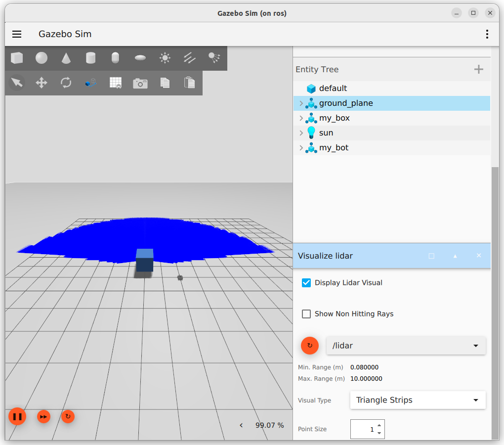Click the Min. Range value 0.080000
The width and height of the screenshot is (504, 445).
coord(365,367)
